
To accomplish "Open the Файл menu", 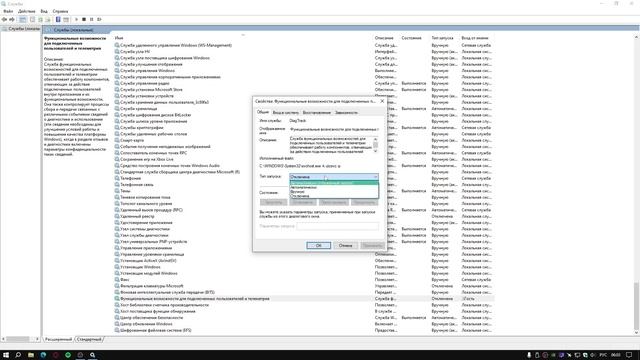I will pos(8,11).
